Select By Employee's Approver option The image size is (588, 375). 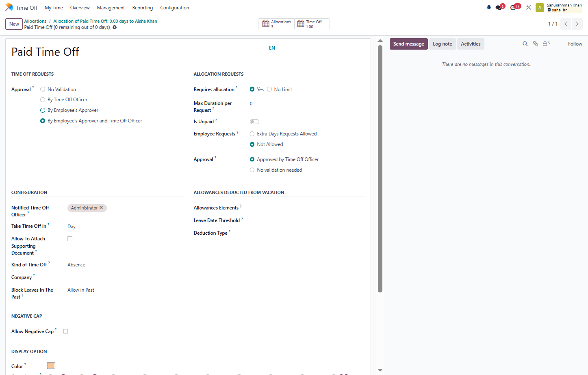coord(43,110)
